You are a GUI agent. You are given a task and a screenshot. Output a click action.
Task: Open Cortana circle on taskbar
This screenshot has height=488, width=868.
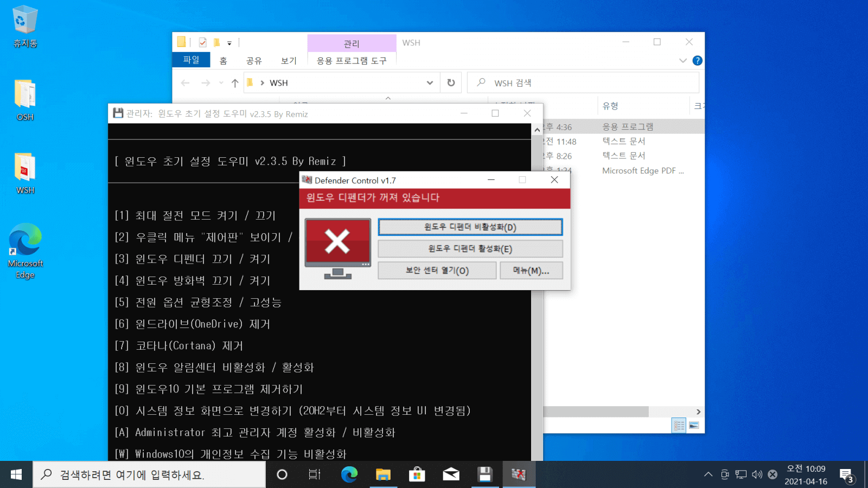coord(282,474)
